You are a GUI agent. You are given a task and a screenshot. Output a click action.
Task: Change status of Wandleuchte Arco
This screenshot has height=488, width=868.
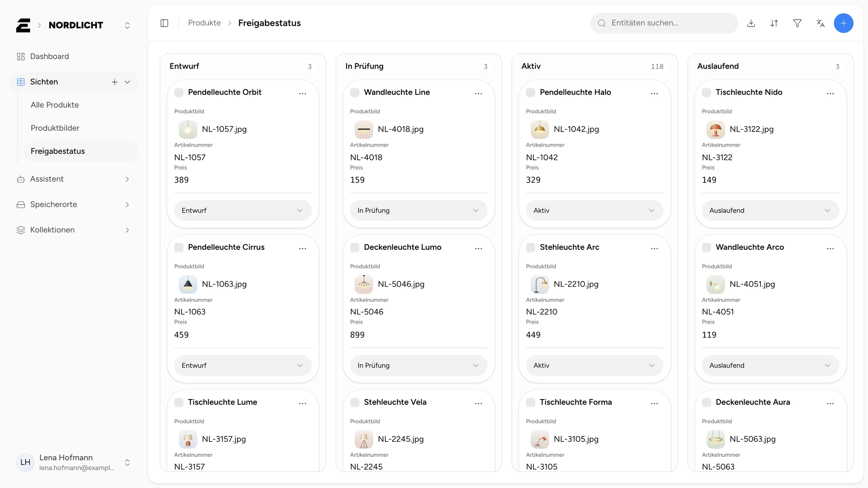click(771, 365)
